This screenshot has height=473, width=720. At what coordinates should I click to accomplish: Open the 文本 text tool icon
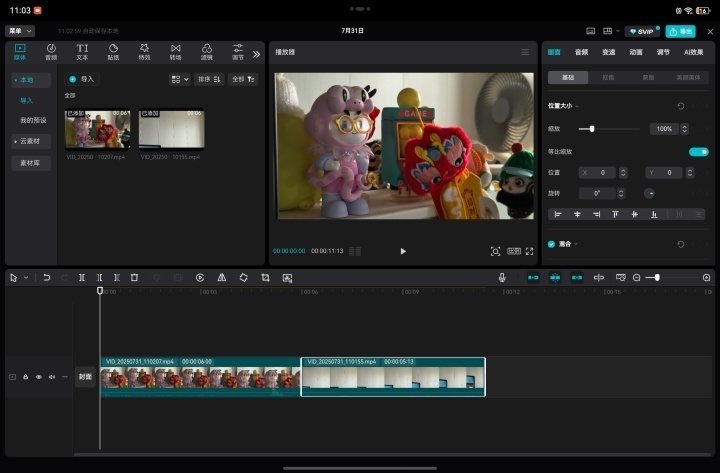(82, 52)
